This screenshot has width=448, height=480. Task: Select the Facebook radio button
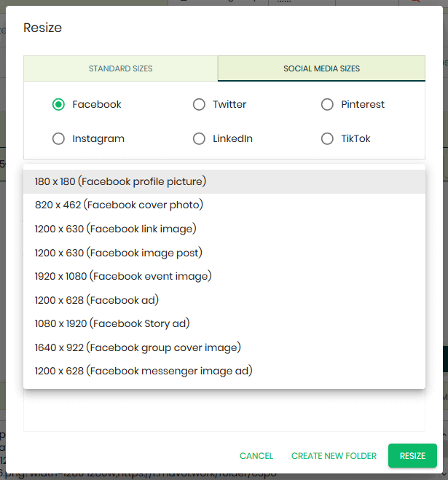pos(58,104)
